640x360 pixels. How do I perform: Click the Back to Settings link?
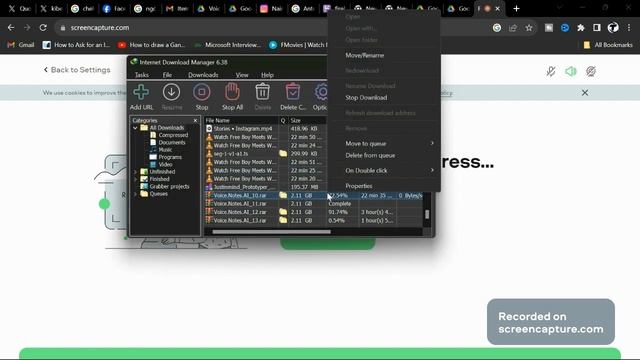[77, 70]
